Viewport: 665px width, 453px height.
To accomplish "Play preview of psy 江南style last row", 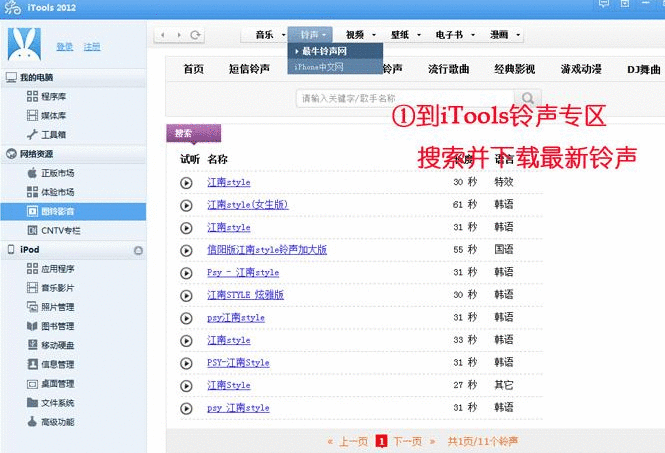I will (x=186, y=408).
